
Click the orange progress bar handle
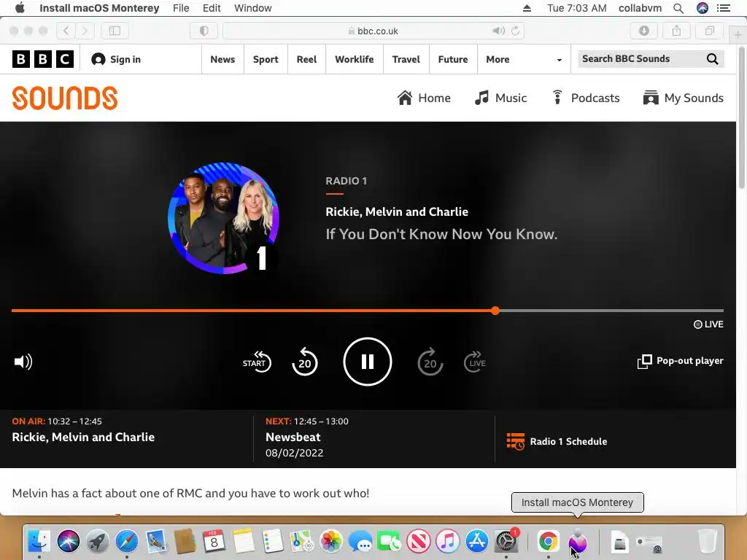495,311
